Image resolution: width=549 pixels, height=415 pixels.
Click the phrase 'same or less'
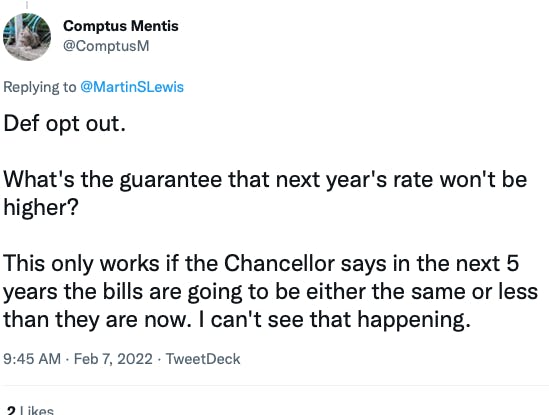(474, 291)
